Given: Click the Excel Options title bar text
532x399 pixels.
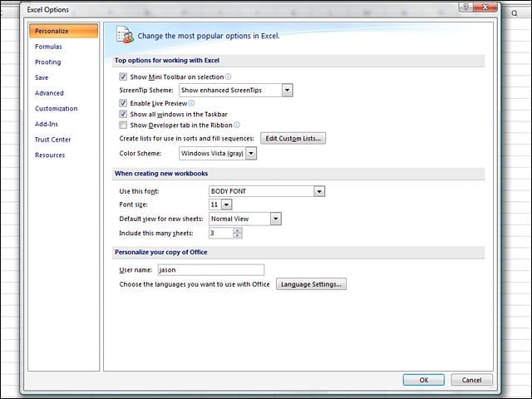Looking at the screenshot, I should click(48, 10).
